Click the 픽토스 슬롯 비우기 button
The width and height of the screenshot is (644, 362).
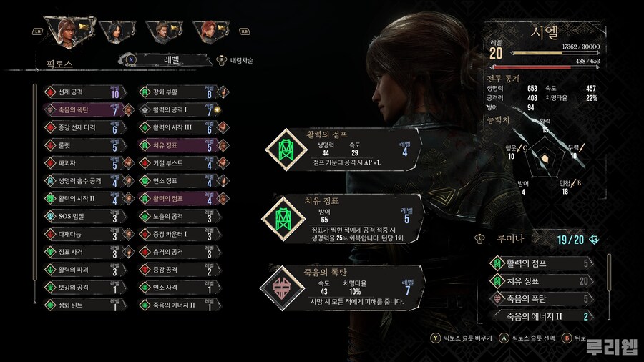(x=462, y=338)
